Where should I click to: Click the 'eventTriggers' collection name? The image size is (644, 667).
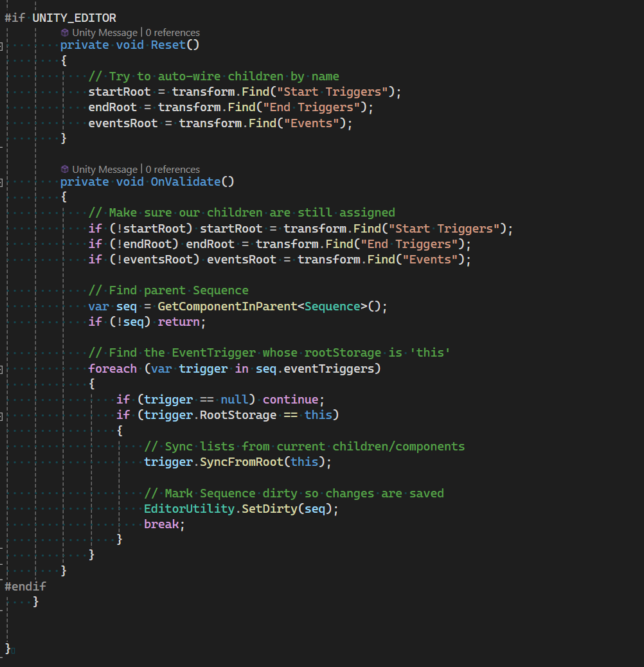point(328,368)
